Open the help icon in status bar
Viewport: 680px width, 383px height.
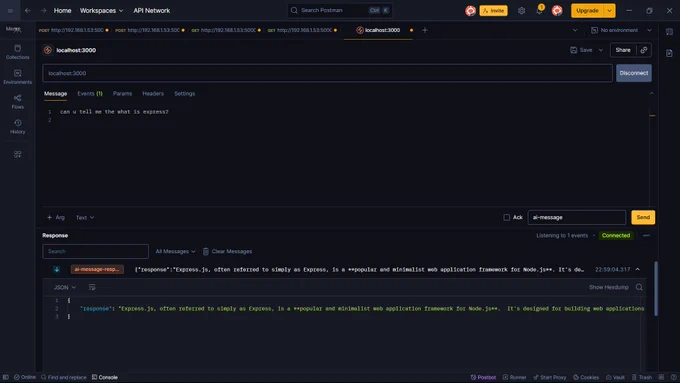click(673, 377)
